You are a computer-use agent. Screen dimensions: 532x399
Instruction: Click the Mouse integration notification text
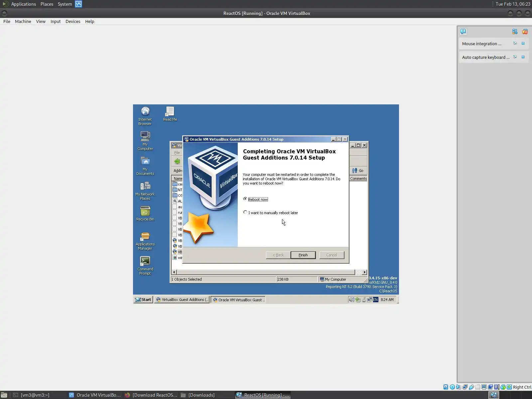coord(481,44)
